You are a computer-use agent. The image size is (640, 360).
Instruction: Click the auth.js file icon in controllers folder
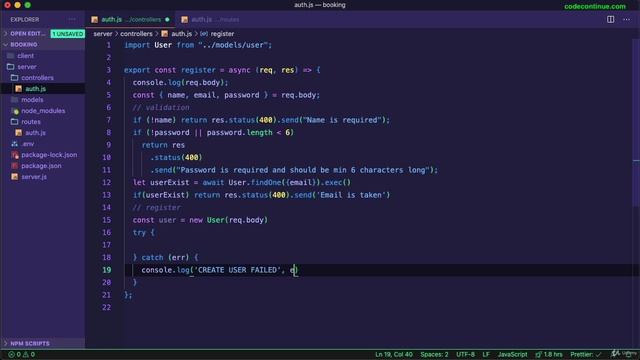click(x=18, y=89)
